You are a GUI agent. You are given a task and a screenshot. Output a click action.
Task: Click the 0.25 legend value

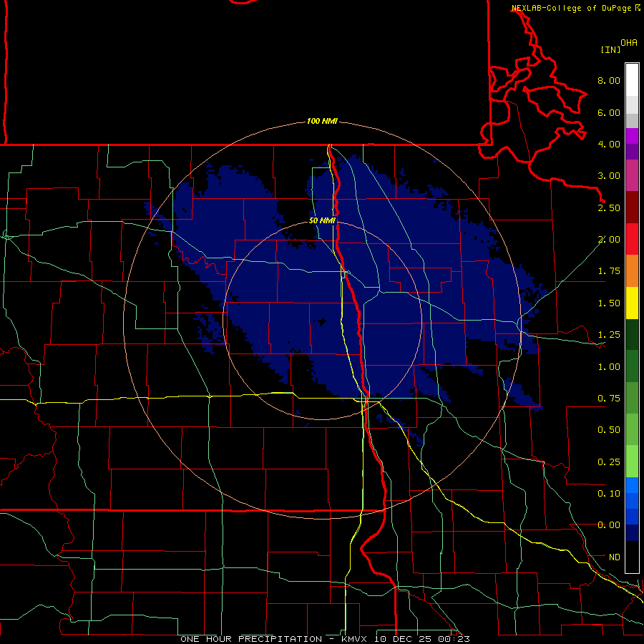[609, 462]
